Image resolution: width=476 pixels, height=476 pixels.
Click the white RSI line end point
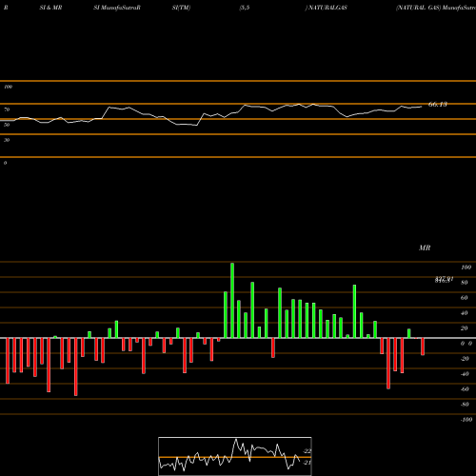pos(422,107)
